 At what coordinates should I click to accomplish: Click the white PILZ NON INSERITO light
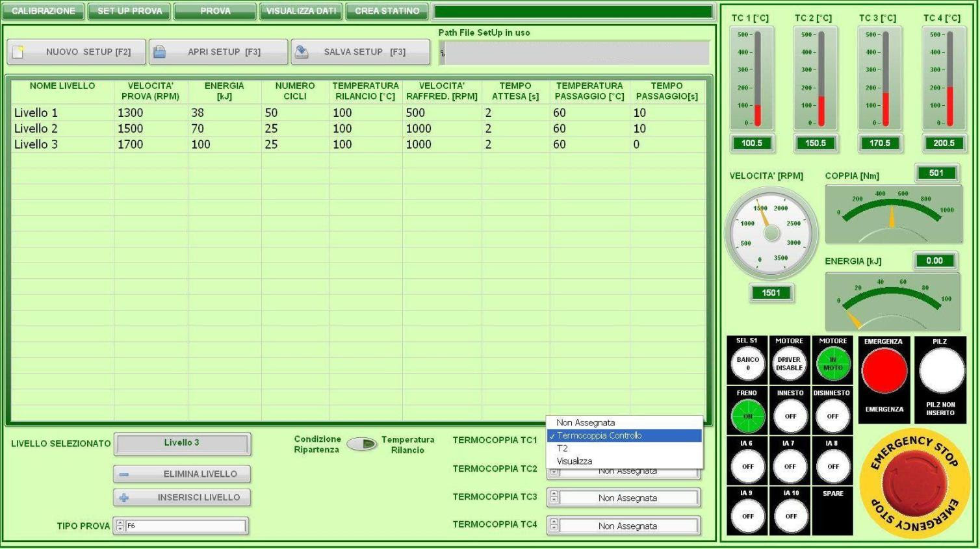pyautogui.click(x=941, y=370)
